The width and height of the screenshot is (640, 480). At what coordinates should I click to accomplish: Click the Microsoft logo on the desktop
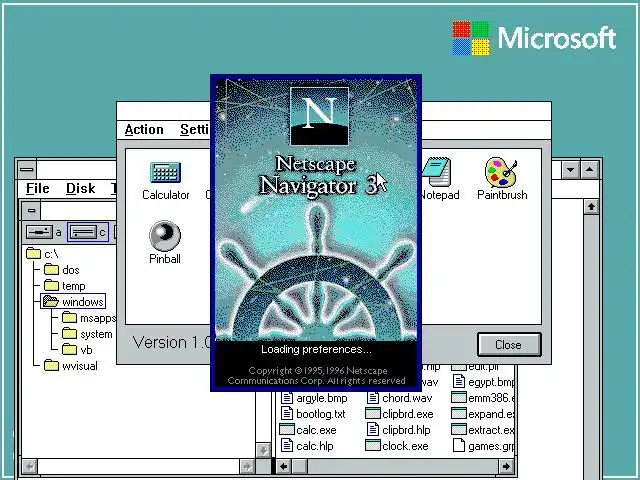534,38
